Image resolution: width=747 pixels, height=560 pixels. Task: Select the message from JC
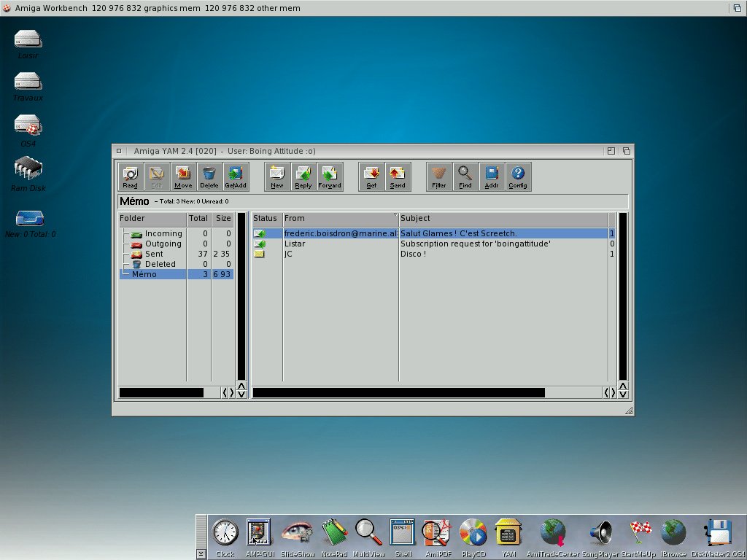433,254
